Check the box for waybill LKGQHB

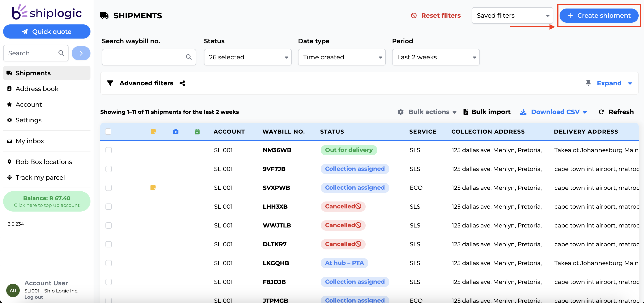(109, 263)
